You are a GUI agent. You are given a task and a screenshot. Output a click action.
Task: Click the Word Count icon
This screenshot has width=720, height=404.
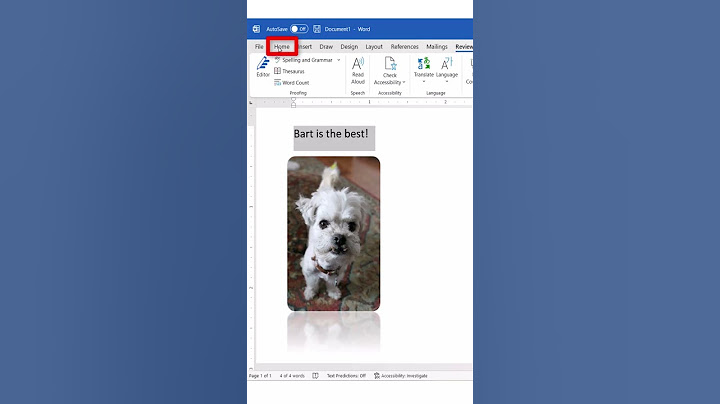coord(277,83)
